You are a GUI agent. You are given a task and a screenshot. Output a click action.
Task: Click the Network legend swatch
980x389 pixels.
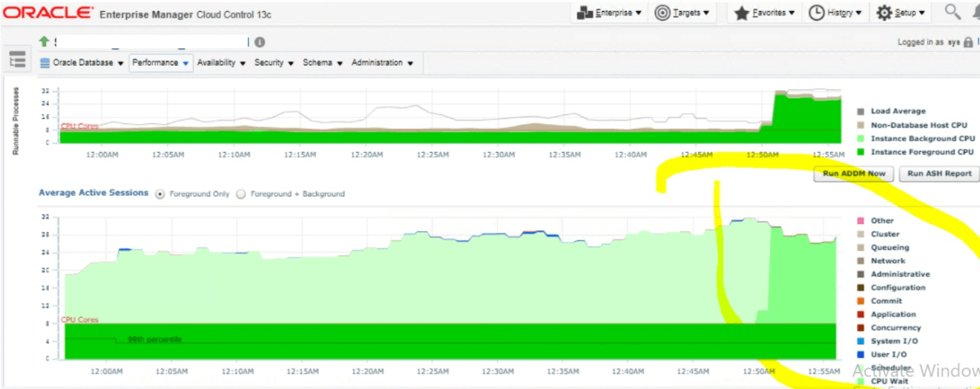[861, 261]
